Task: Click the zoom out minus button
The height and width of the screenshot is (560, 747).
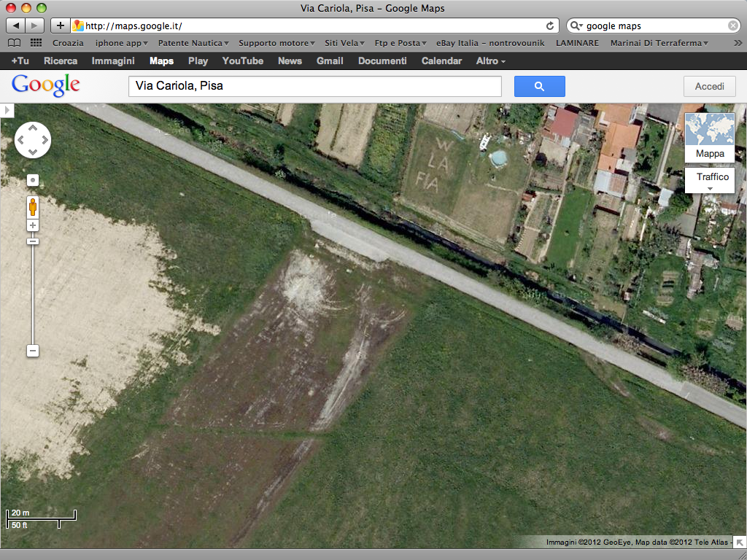Action: (32, 351)
